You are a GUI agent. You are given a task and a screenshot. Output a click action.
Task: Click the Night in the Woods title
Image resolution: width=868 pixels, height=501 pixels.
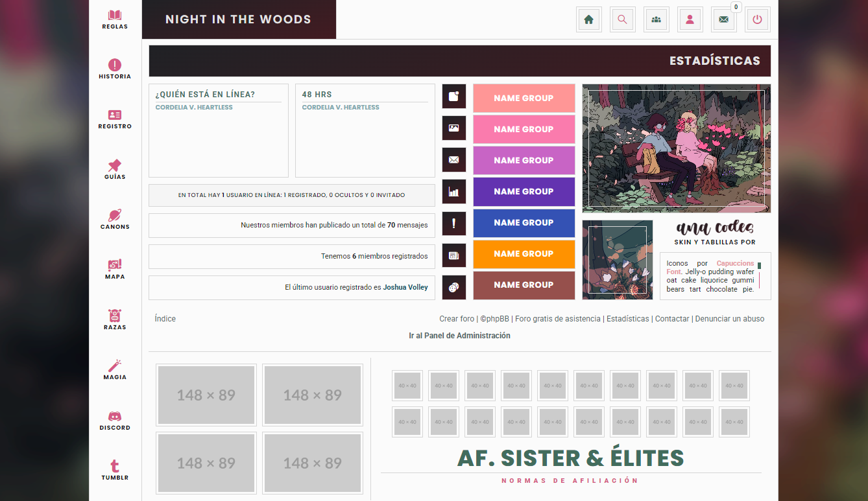pyautogui.click(x=238, y=19)
